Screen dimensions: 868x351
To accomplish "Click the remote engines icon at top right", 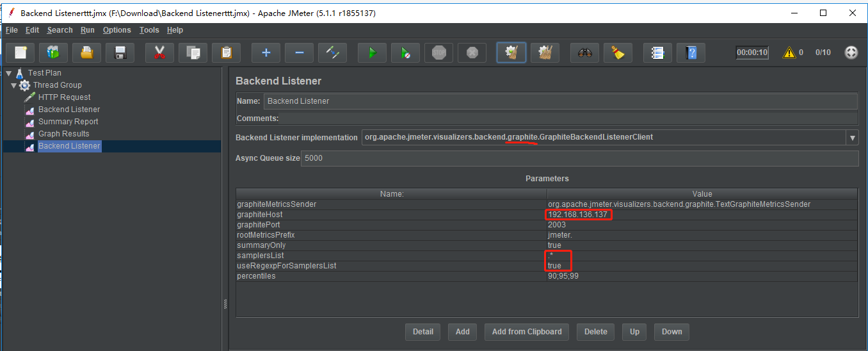I will click(851, 53).
